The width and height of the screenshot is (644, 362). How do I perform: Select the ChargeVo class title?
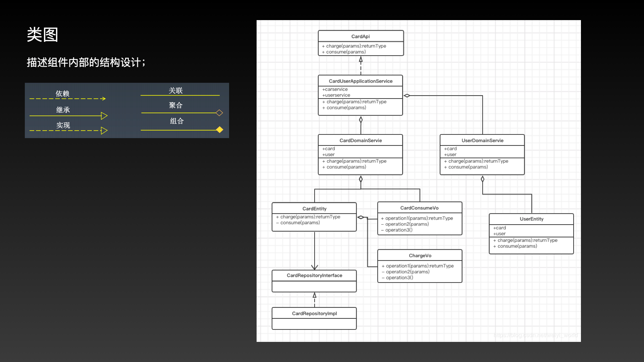tap(420, 255)
